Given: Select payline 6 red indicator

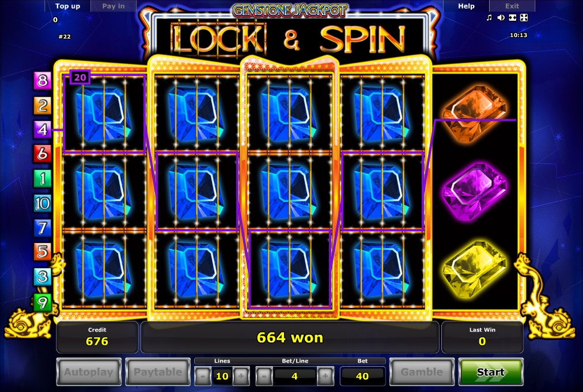Looking at the screenshot, I should pos(42,154).
